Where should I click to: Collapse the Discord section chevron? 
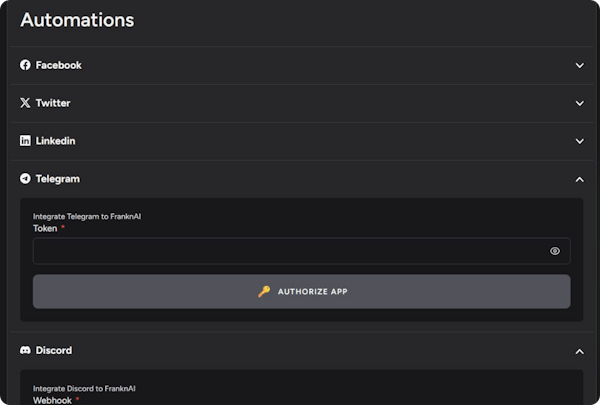click(579, 351)
